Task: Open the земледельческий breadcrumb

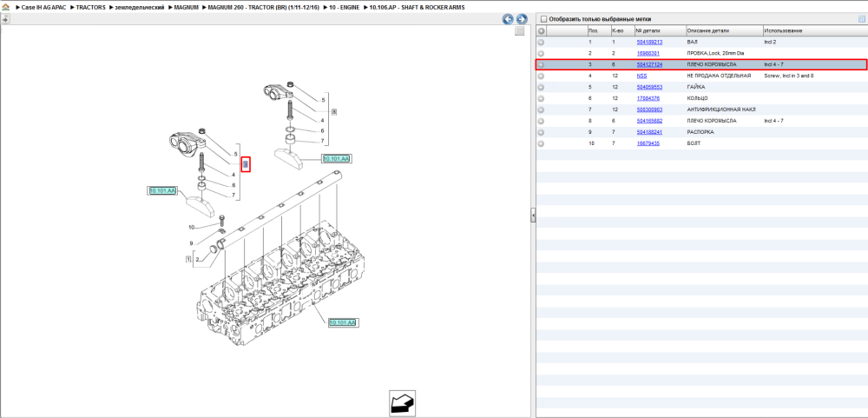Action: 140,8
